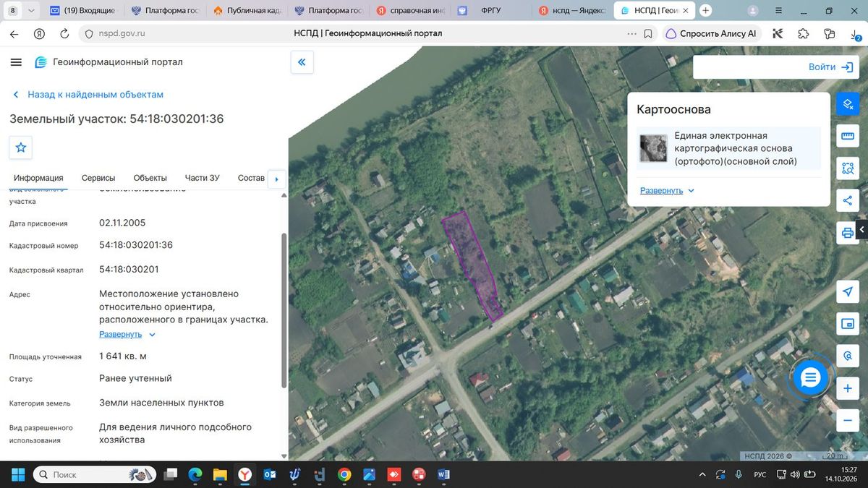This screenshot has width=868, height=488.
Task: Bookmark this page in the address bar
Action: tap(649, 33)
